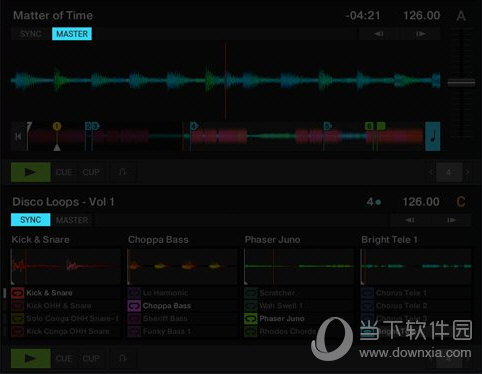Increase loop size on deck A
Viewport: 482px width, 374px height.
[x=467, y=172]
